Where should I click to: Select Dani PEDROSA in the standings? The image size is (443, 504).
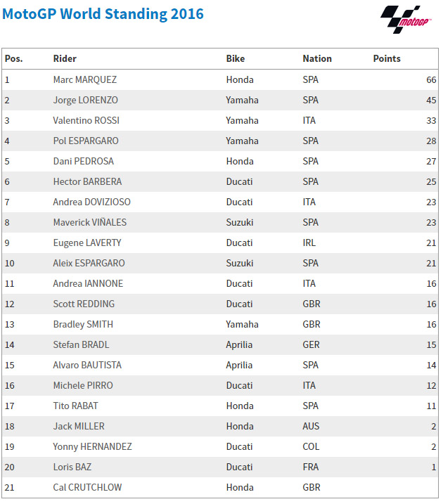(82, 162)
